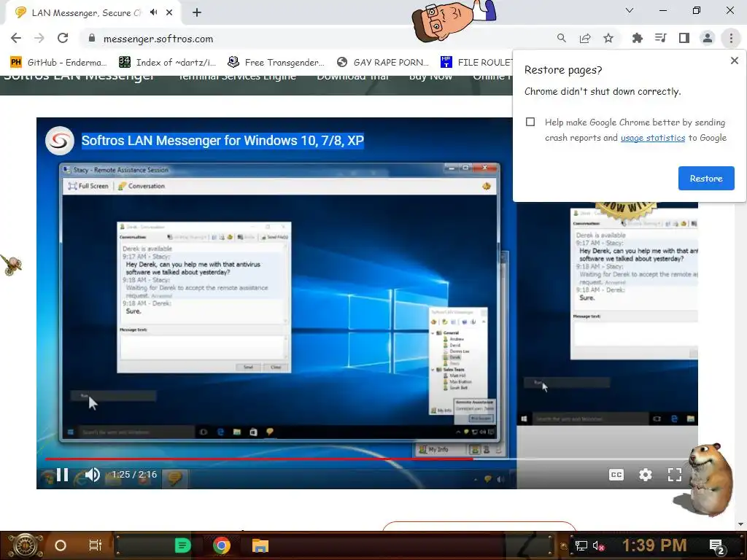This screenshot has height=560, width=747.
Task: Open the tab search chevron
Action: tap(630, 10)
